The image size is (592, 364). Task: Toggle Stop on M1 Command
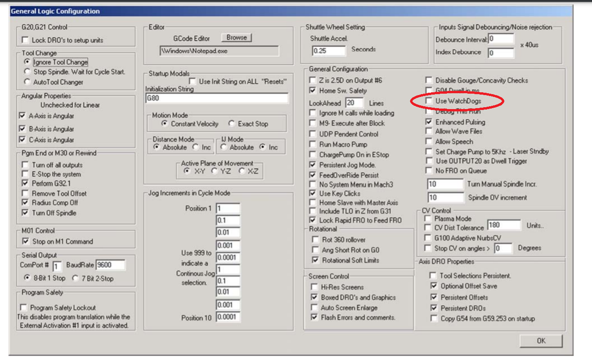[x=25, y=241]
